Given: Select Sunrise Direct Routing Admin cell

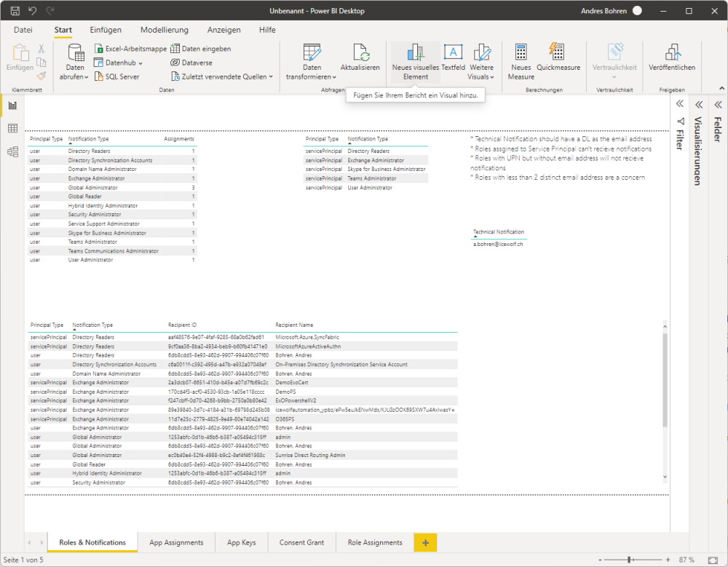Looking at the screenshot, I should (x=310, y=455).
